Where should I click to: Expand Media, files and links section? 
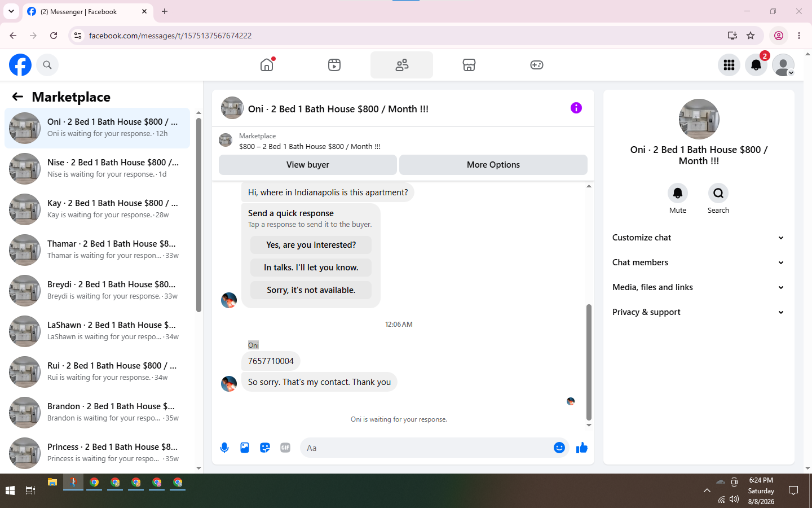(x=699, y=287)
